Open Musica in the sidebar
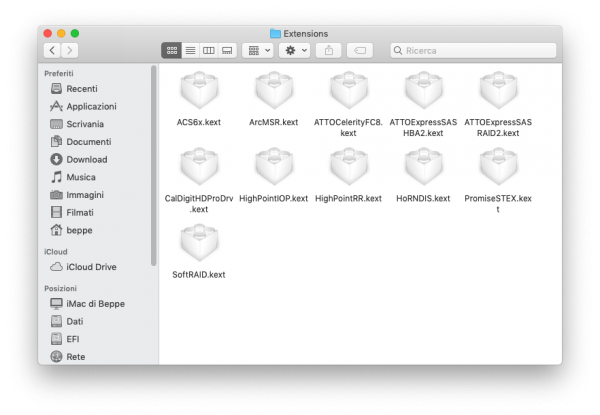 (x=73, y=177)
